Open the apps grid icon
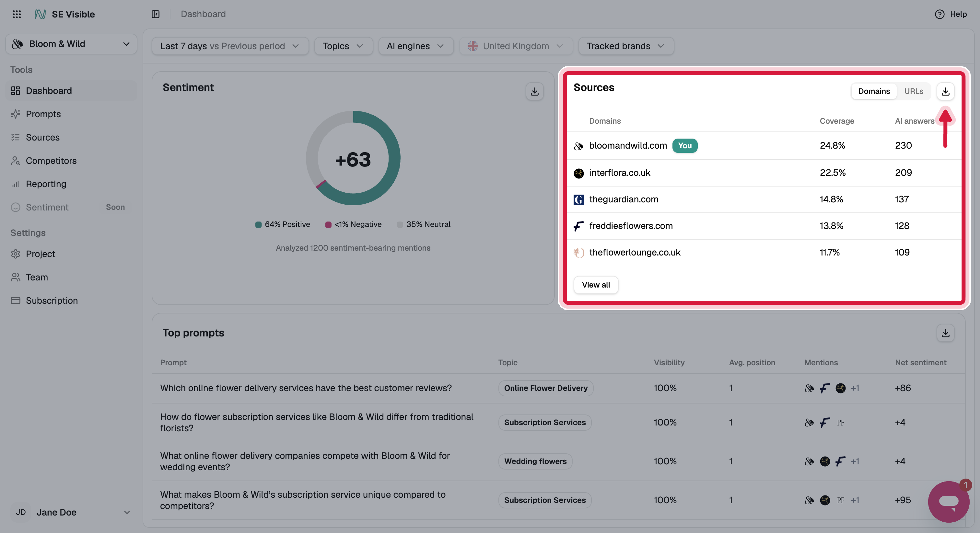This screenshot has width=980, height=533. point(17,14)
